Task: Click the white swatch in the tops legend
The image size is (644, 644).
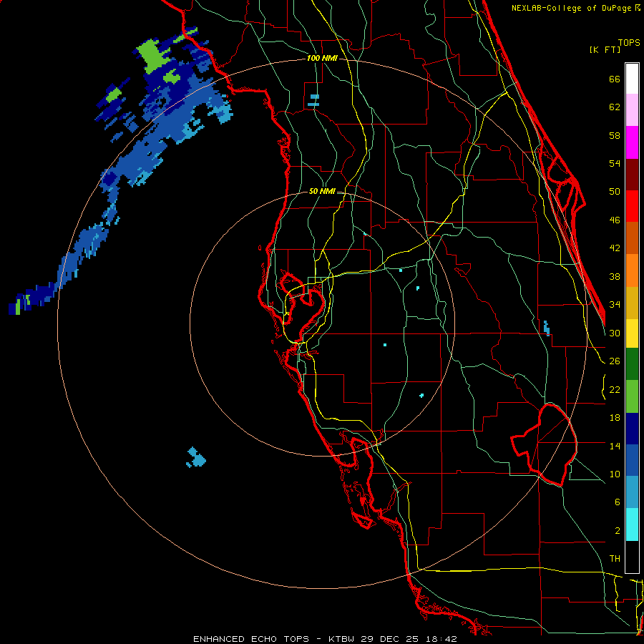Action: [632, 79]
